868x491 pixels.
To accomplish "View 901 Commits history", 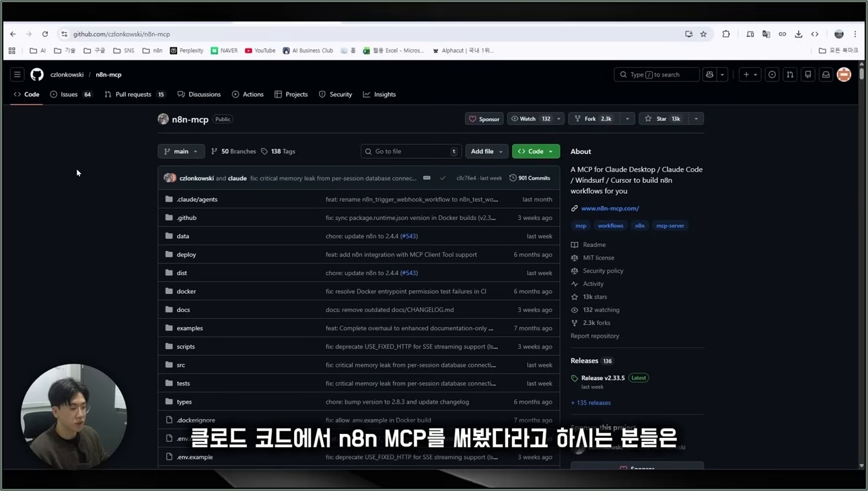I will tap(530, 178).
